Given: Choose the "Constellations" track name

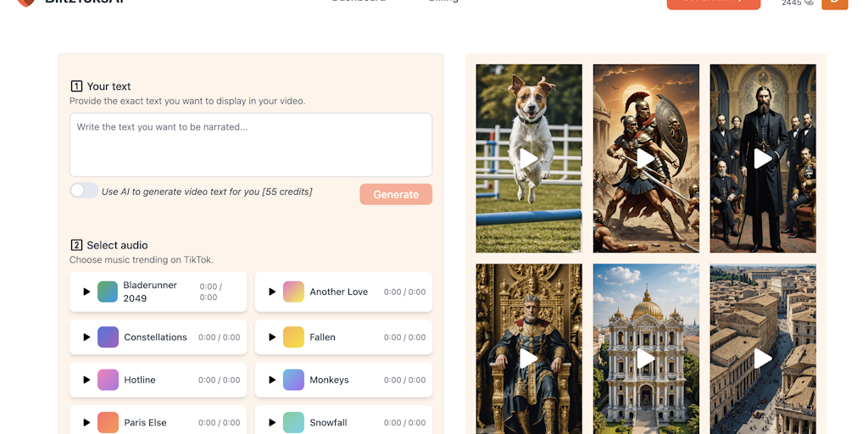Looking at the screenshot, I should tap(156, 337).
